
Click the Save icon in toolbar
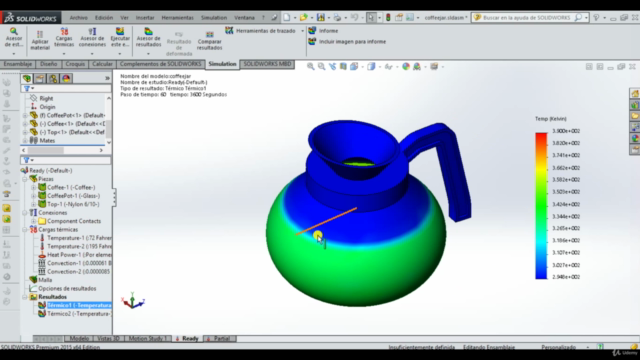click(x=321, y=18)
